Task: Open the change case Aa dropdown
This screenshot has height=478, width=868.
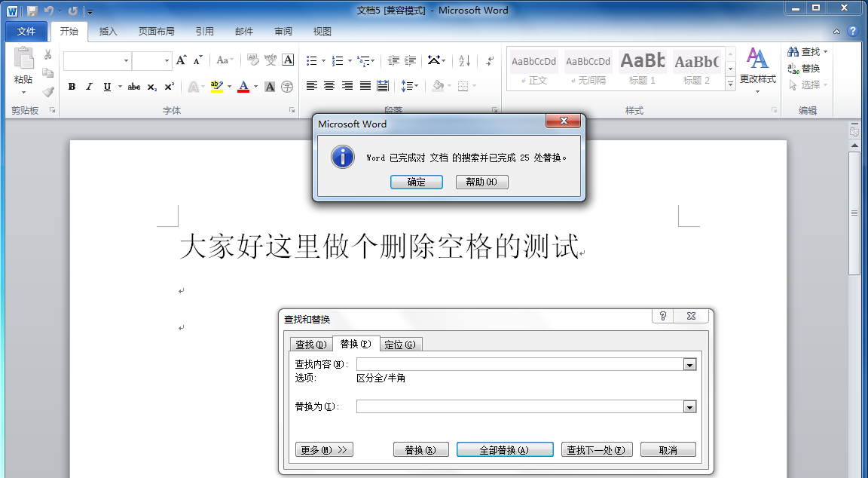Action: (x=225, y=60)
